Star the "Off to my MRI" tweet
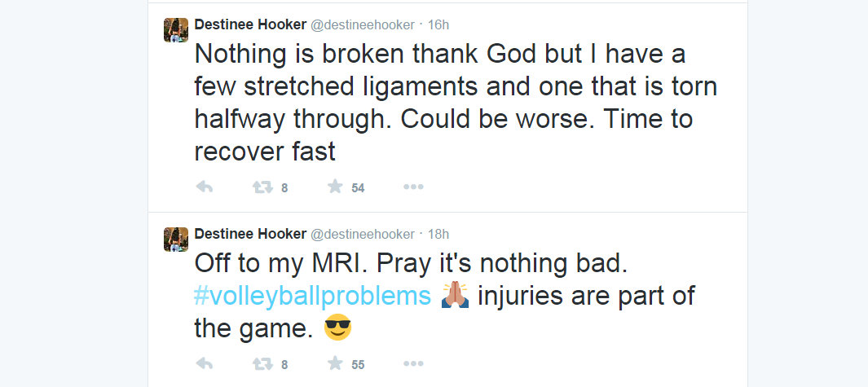The width and height of the screenshot is (868, 387). coord(335,364)
